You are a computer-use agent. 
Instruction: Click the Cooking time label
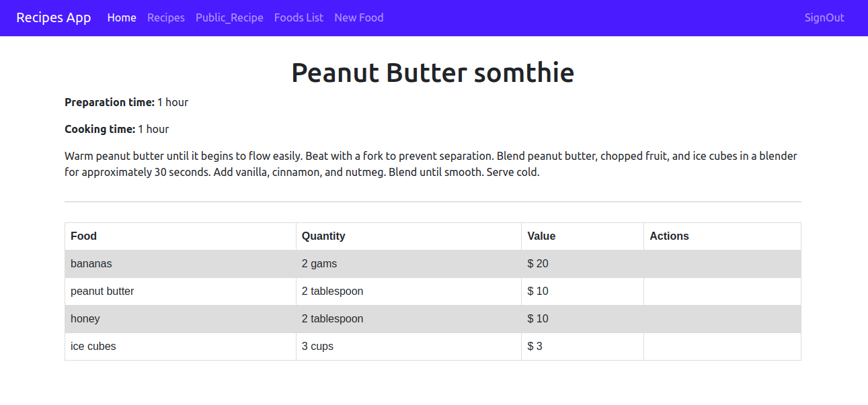pyautogui.click(x=100, y=130)
